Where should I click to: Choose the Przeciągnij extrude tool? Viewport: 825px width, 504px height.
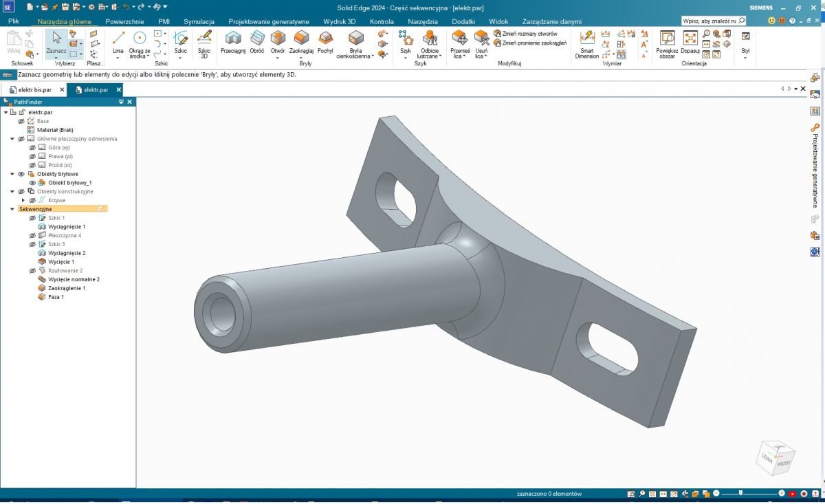[x=233, y=41]
